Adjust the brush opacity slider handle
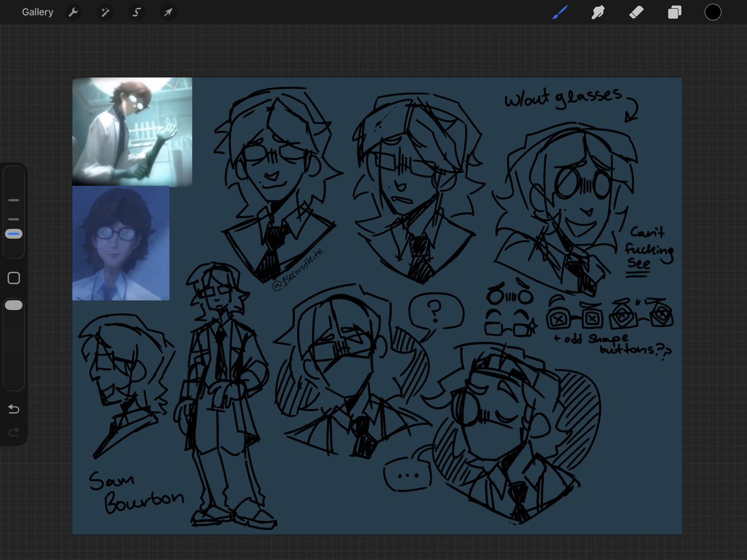The width and height of the screenshot is (747, 560). [x=14, y=305]
